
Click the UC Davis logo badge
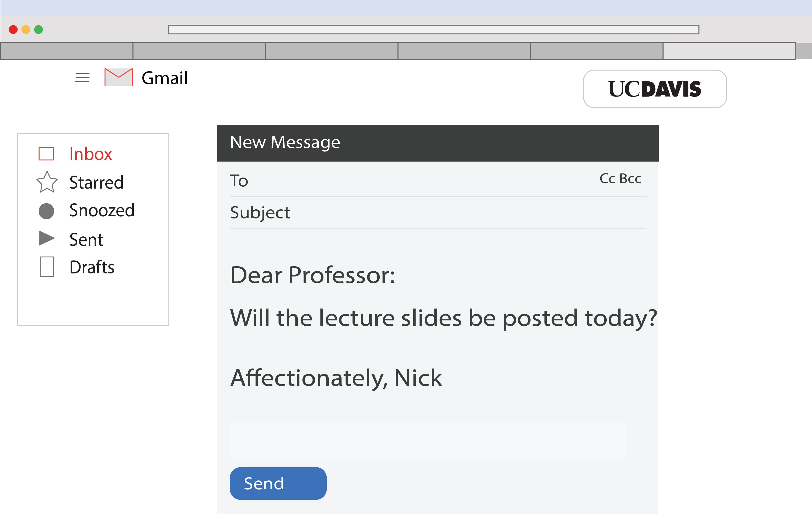tap(655, 89)
